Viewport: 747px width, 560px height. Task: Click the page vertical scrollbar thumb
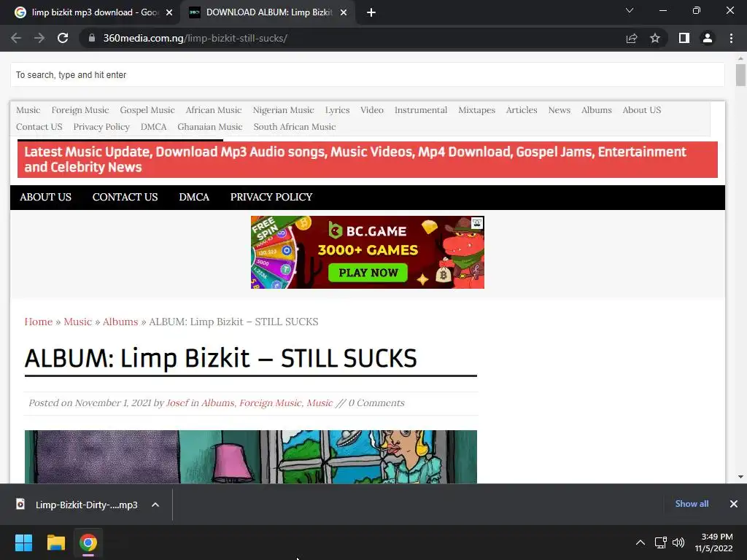[x=740, y=75]
